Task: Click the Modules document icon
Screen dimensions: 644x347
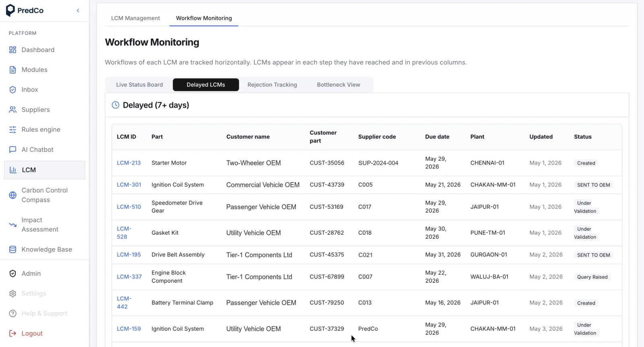Action: (x=13, y=70)
